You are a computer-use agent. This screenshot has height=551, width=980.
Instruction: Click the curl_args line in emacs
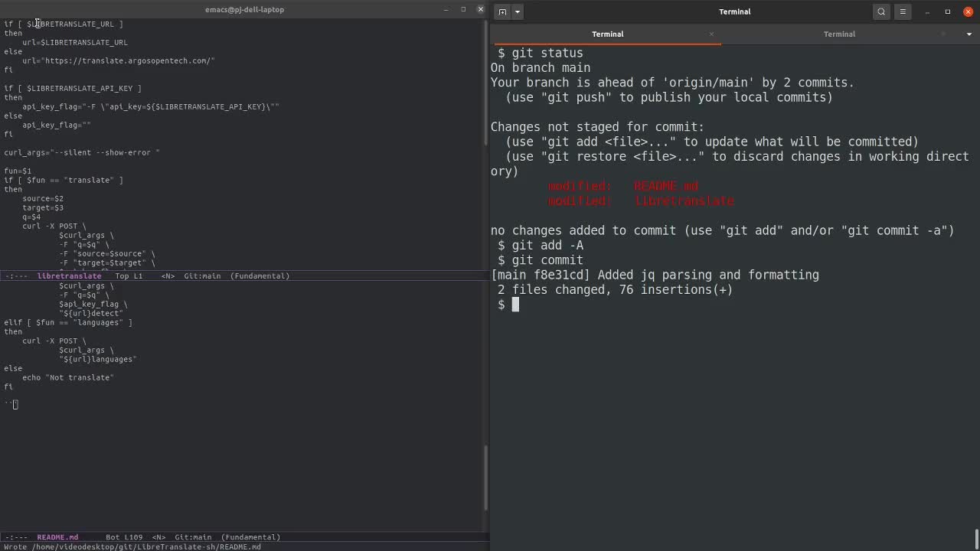point(82,152)
